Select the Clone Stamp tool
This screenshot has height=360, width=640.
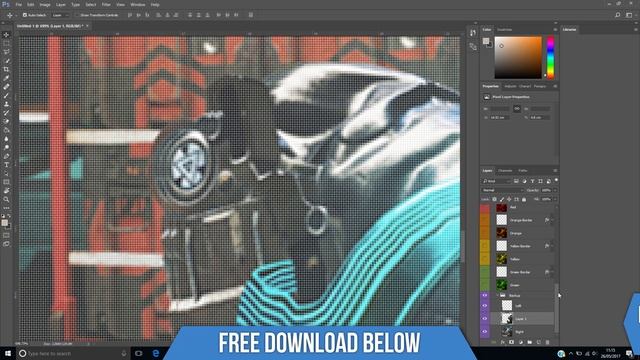tap(6, 104)
